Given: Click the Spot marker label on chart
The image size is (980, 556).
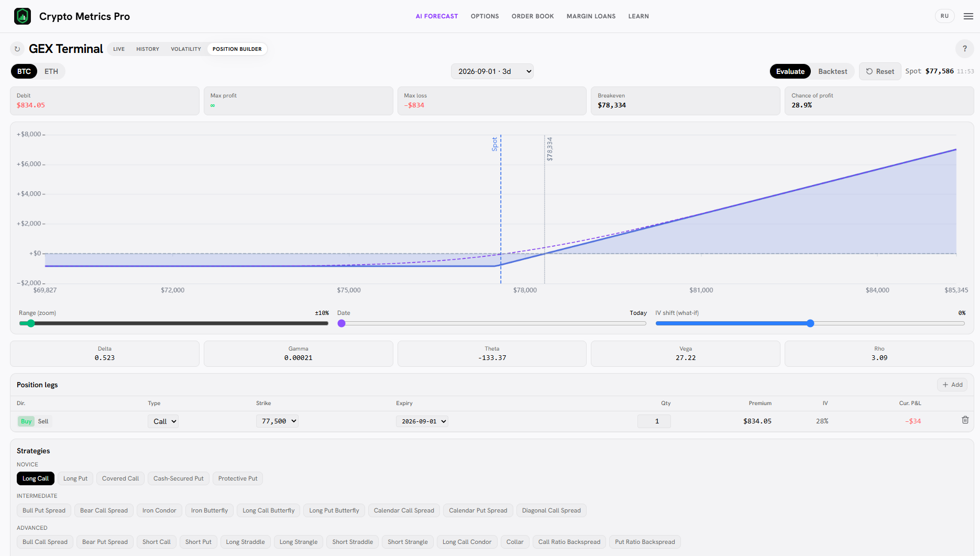Looking at the screenshot, I should click(x=494, y=144).
